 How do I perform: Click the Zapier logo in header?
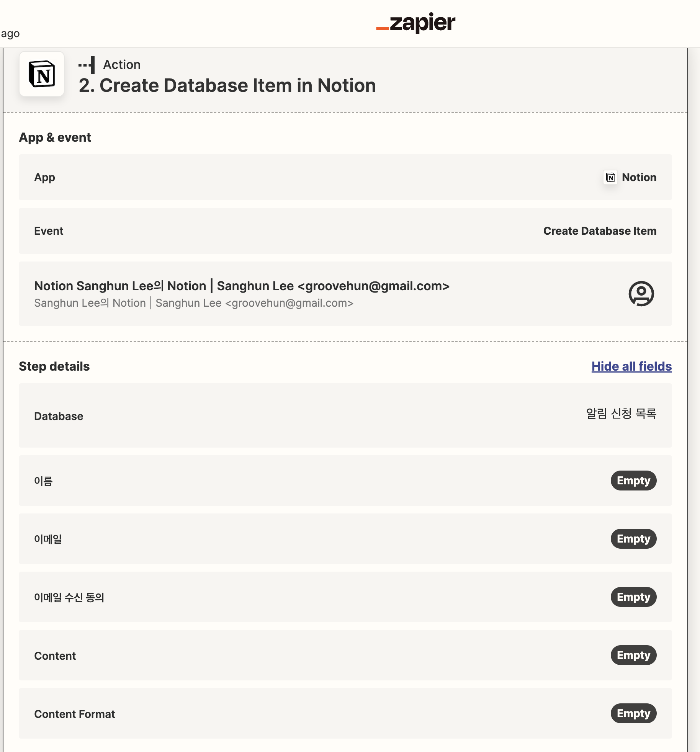coord(415,23)
